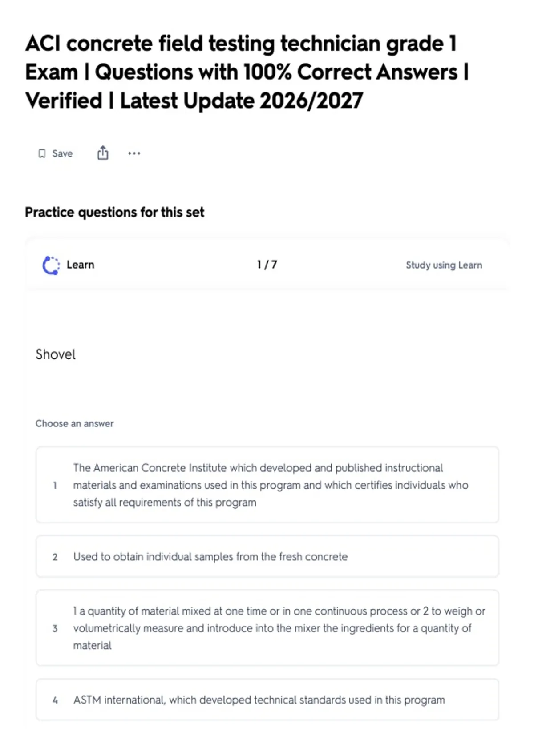
Task: Click the ACI concrete exam page title
Action: tap(247, 72)
